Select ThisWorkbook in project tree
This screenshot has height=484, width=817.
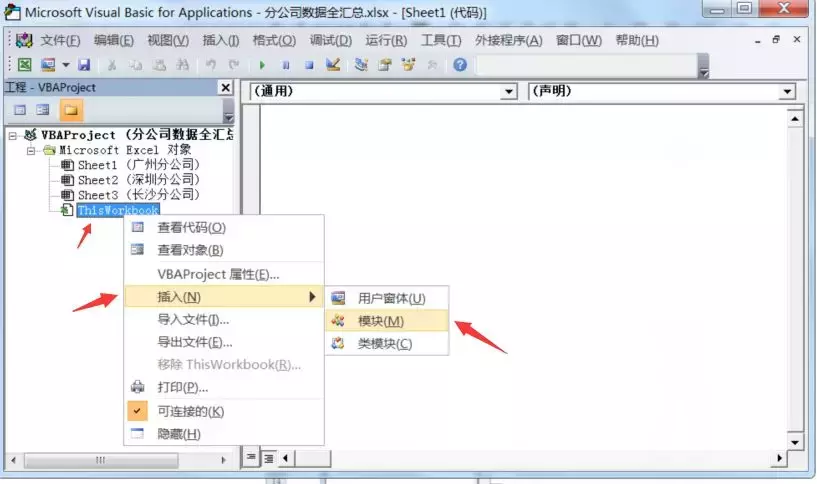click(118, 210)
